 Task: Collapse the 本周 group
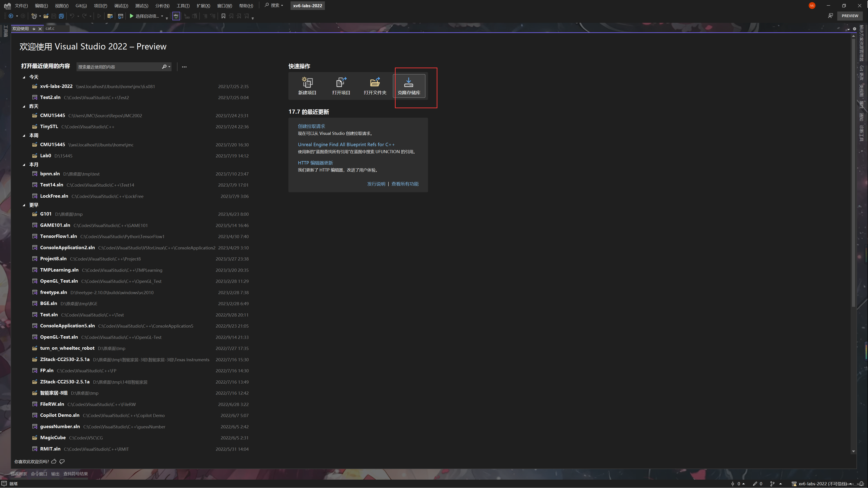[x=24, y=136]
